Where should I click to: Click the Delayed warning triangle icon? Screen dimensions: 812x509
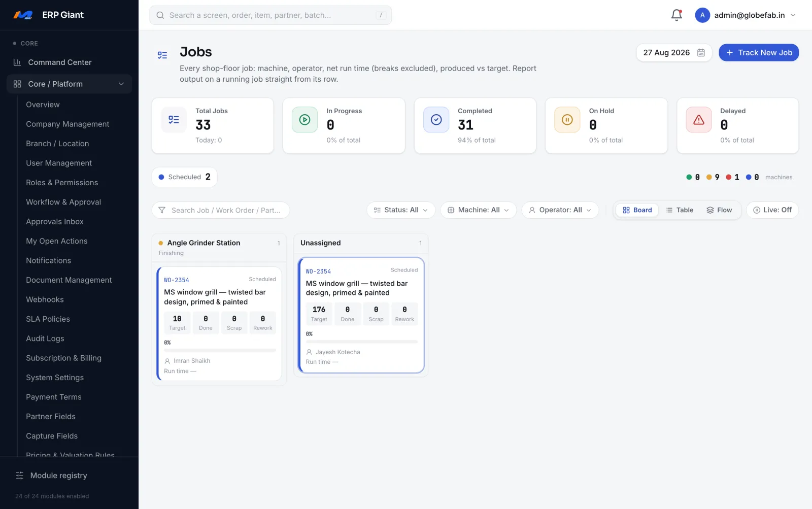tap(698, 120)
